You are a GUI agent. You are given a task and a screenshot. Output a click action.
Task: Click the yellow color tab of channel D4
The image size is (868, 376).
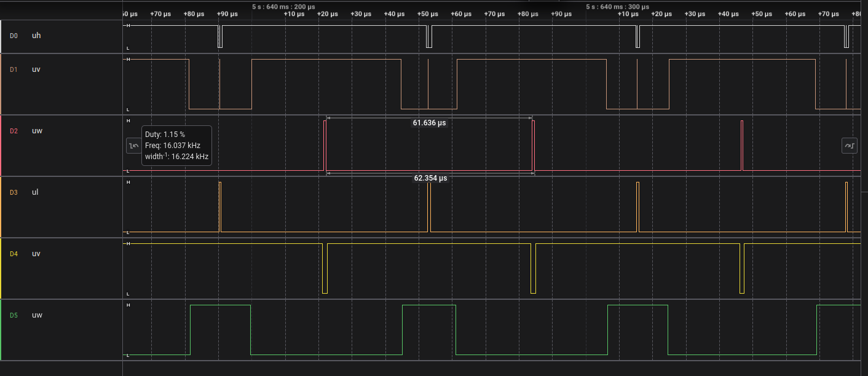tap(2, 268)
